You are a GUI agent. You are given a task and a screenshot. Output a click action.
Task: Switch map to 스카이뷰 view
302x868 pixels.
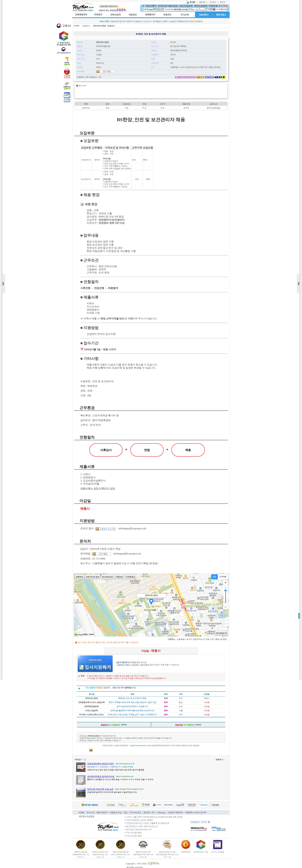pyautogui.click(x=223, y=577)
